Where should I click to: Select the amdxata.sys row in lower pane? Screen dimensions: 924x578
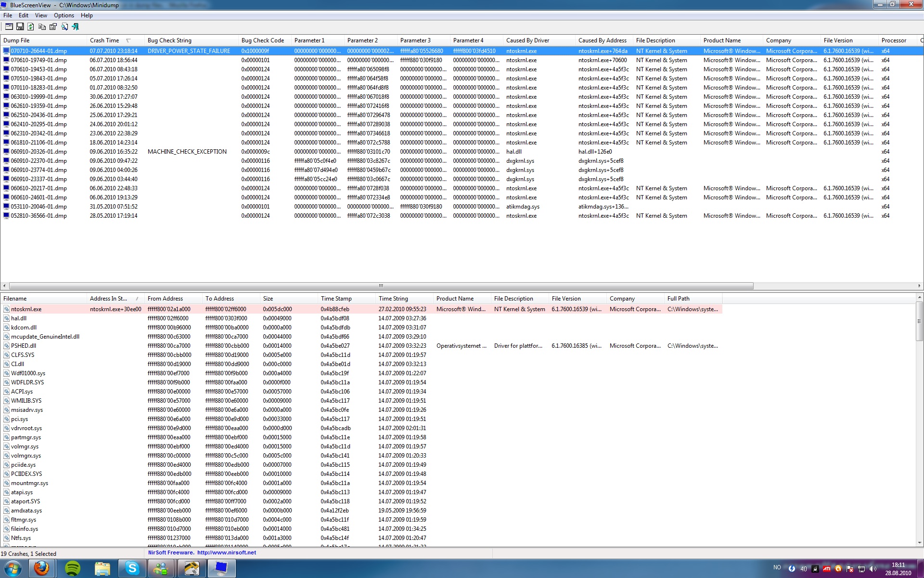point(361,511)
